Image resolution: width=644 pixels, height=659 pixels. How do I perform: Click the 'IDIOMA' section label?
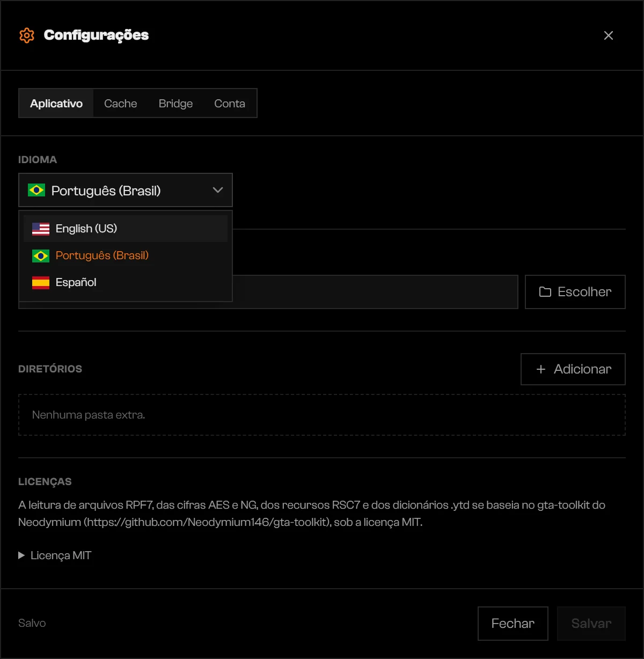tap(38, 159)
